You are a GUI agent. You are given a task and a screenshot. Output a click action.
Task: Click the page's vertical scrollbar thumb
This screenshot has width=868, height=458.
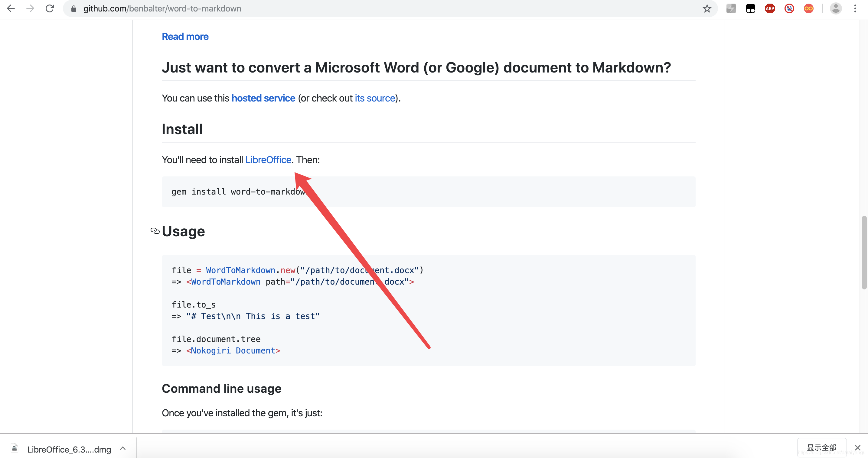(864, 252)
